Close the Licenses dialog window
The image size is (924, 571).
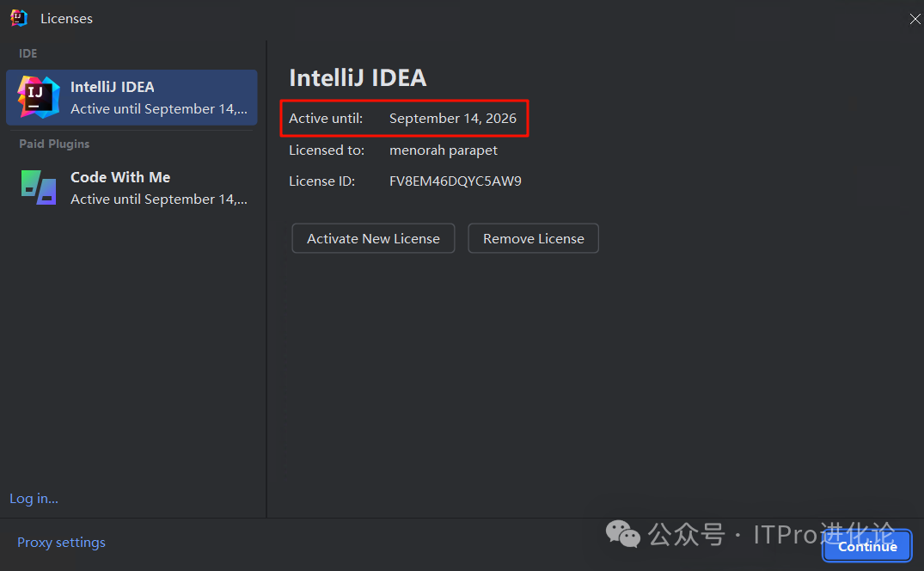[915, 19]
